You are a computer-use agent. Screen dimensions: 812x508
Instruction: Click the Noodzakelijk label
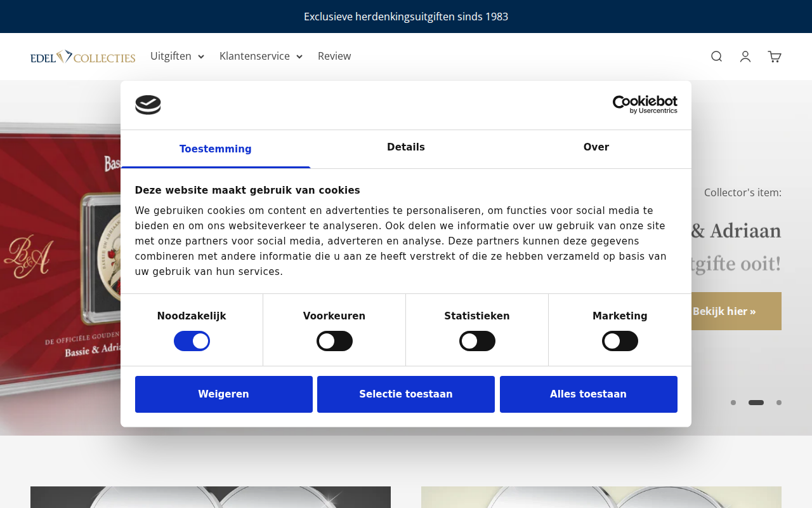pyautogui.click(x=192, y=316)
